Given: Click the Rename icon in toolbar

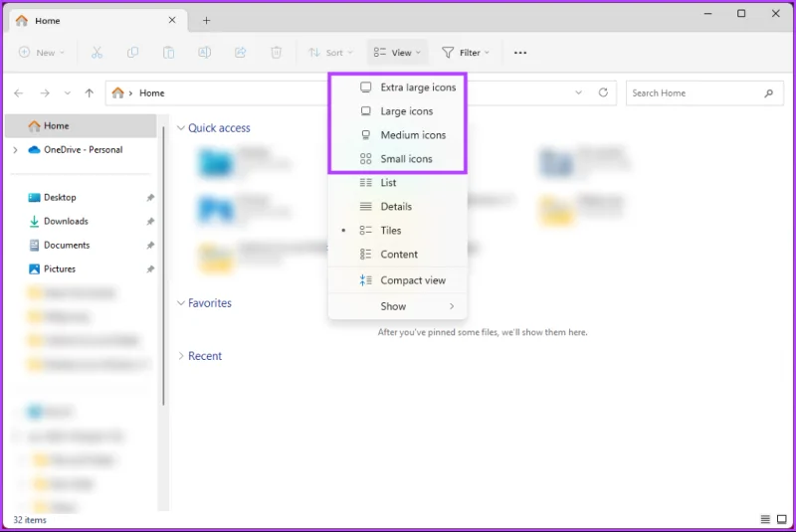Looking at the screenshot, I should pos(205,53).
